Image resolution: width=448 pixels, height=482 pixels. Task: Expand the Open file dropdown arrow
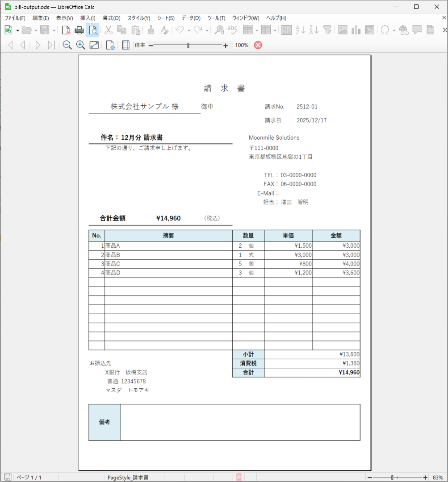pyautogui.click(x=36, y=30)
